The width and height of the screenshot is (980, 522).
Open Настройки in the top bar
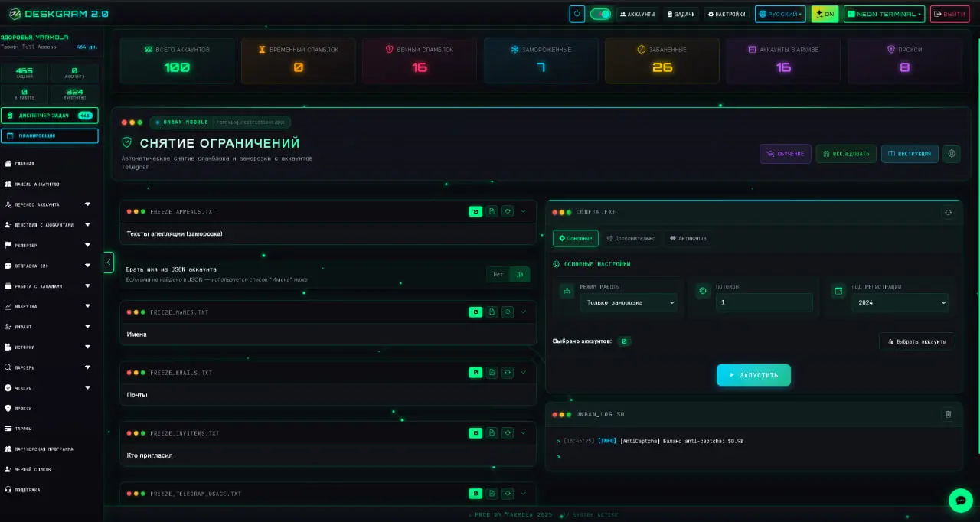(727, 14)
